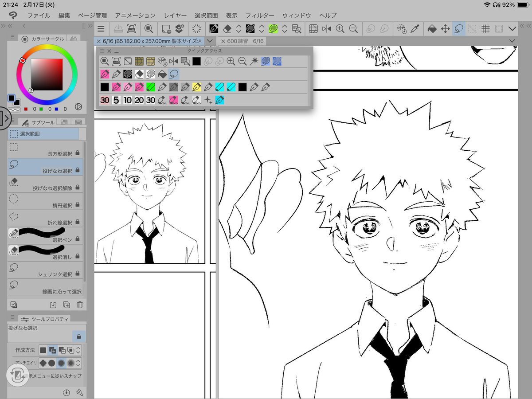Expand the command bar overflow chevron
Image resolution: width=532 pixels, height=399 pixels.
pos(513,29)
